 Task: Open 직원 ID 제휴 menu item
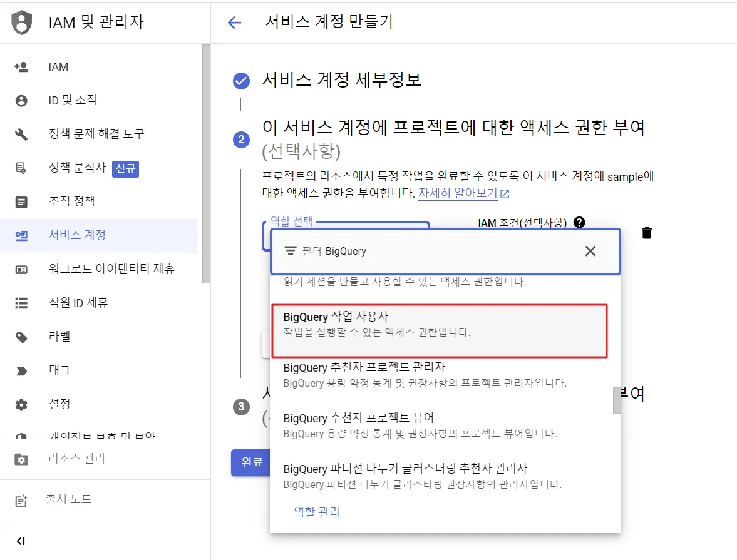pos(99,303)
